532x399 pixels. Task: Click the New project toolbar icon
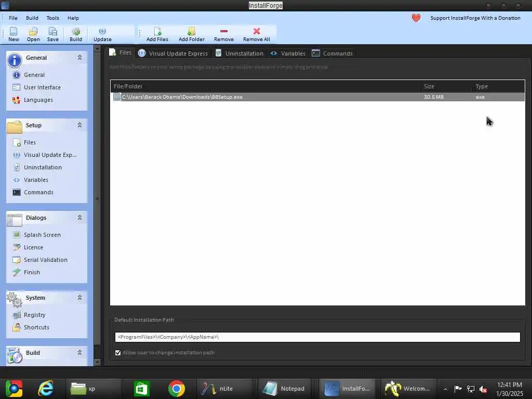tap(14, 34)
